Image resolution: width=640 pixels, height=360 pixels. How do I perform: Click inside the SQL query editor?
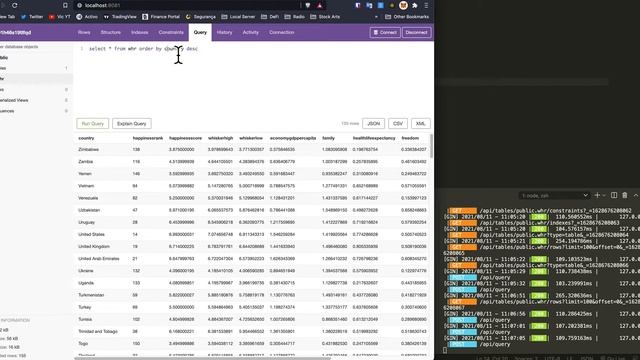[x=253, y=78]
